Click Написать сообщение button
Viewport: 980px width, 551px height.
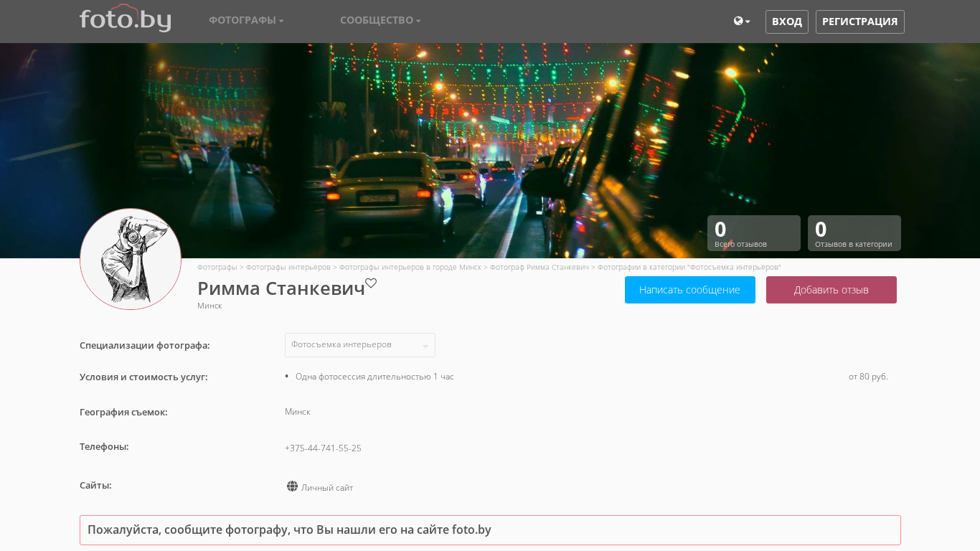690,290
